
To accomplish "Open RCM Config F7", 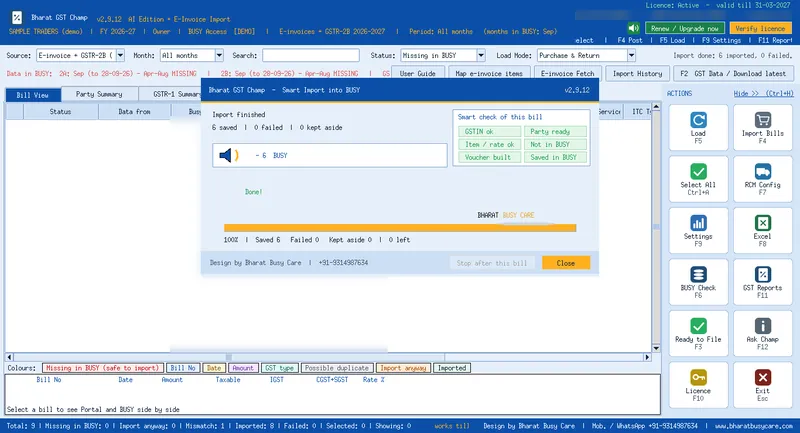I will (x=762, y=179).
